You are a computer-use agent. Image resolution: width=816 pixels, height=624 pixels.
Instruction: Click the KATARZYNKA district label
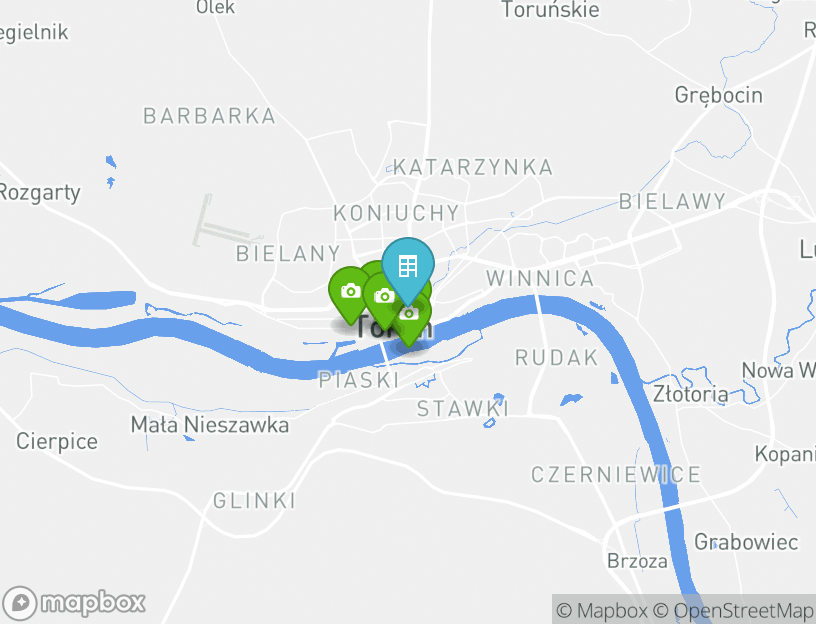[473, 168]
